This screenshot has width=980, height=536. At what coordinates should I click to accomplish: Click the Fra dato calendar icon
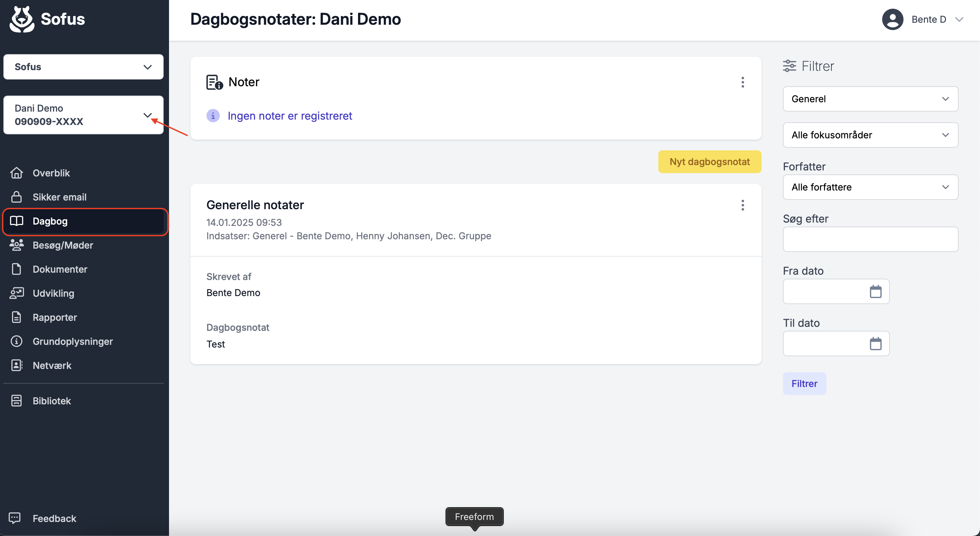pyautogui.click(x=875, y=291)
